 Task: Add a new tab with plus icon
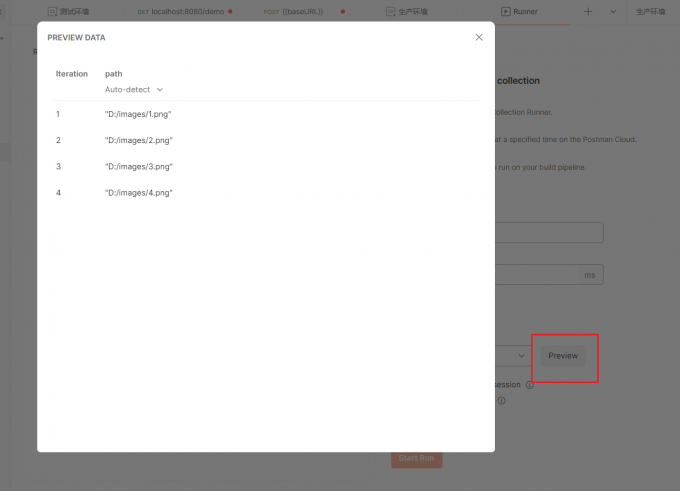(588, 12)
